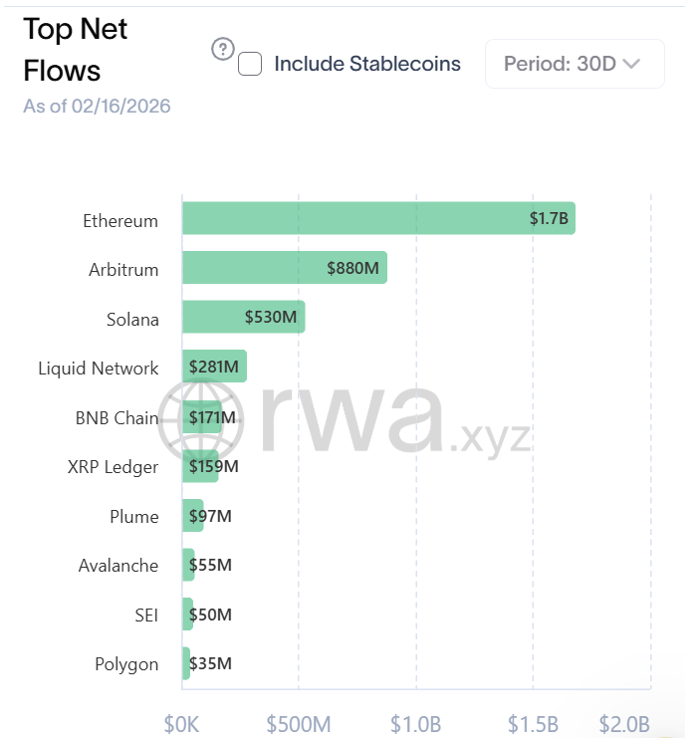
Task: Select the Avalanche $55M bar
Action: click(x=188, y=565)
